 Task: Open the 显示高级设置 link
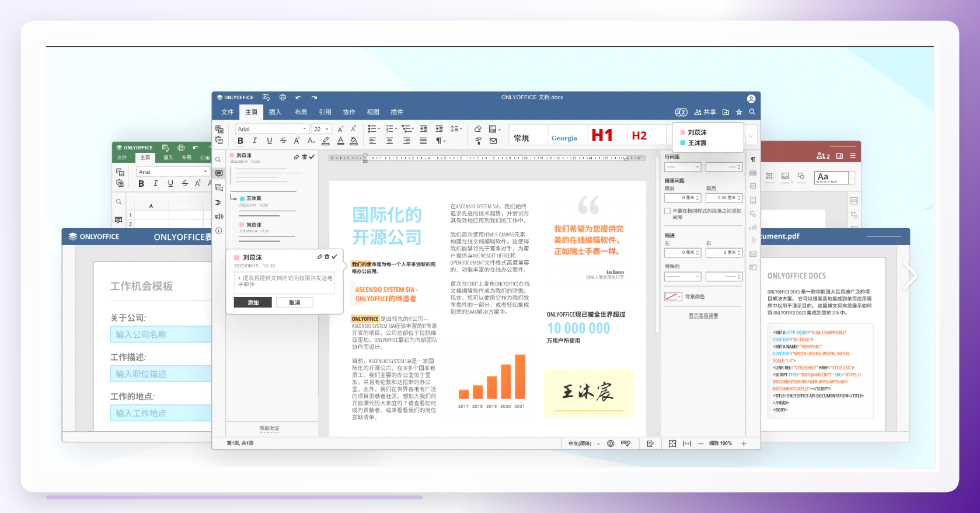[x=703, y=316]
